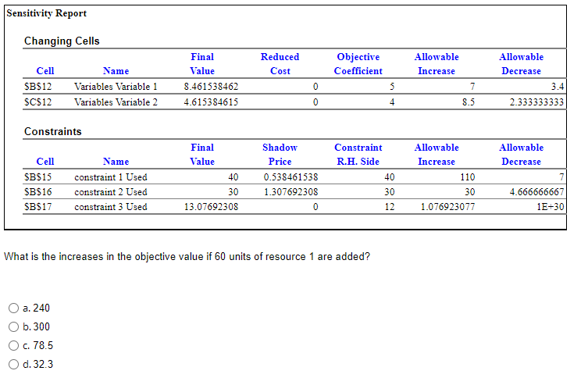Image resolution: width=588 pixels, height=385 pixels.
Task: Click cell reference $B$12
Action: 38,87
